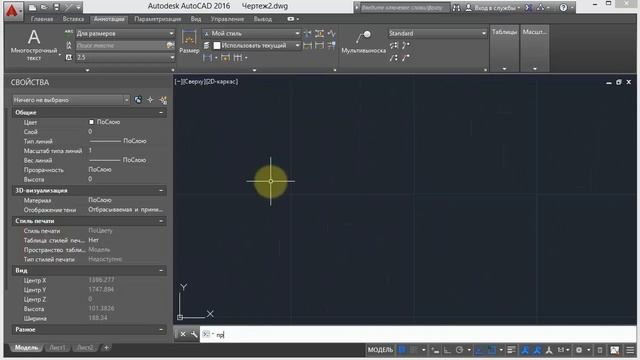640x360 pixels.
Task: Select the Многострочный текст tool
Action: pyautogui.click(x=34, y=45)
